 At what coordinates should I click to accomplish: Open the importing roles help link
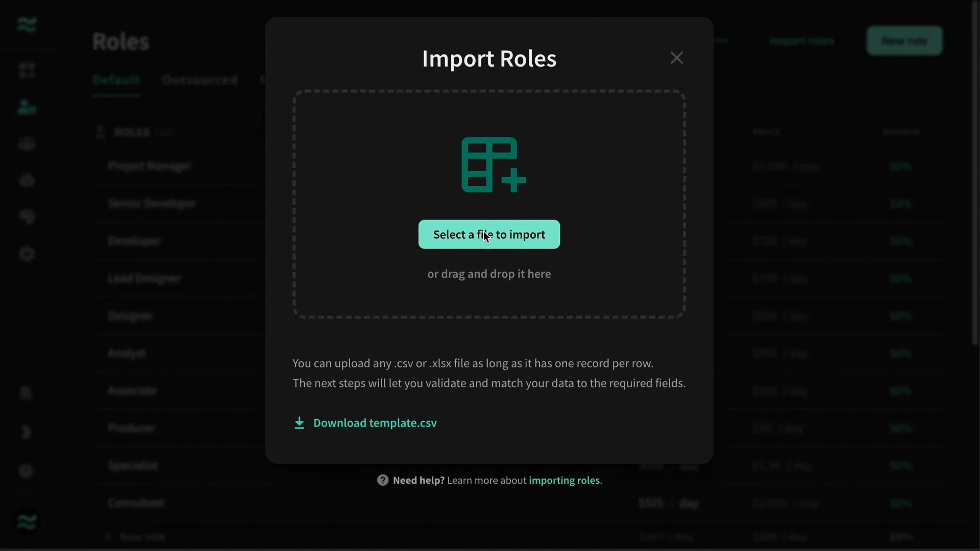[564, 480]
